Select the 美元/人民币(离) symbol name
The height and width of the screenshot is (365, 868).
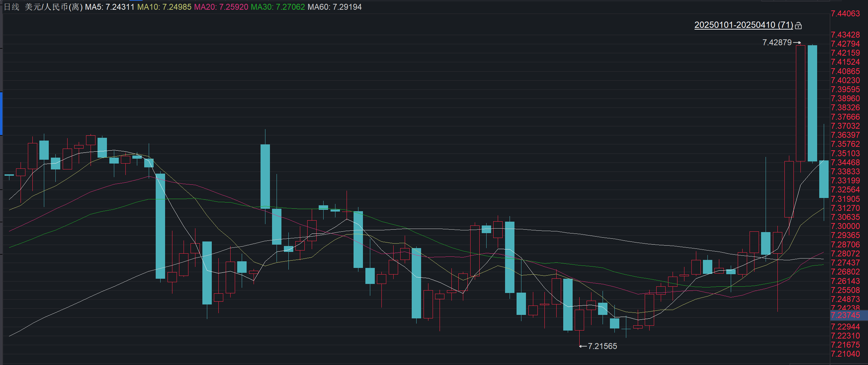pos(54,7)
